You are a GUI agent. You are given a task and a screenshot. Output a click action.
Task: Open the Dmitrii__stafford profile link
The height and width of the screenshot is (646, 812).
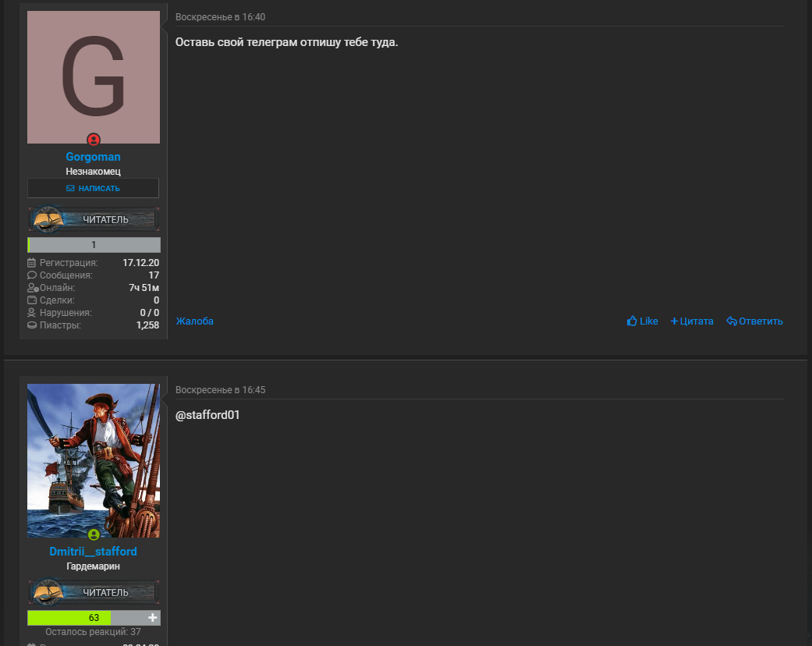[94, 551]
